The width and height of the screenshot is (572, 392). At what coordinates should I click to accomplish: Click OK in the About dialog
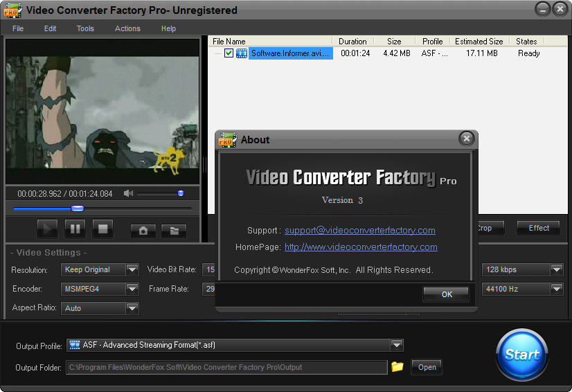pyautogui.click(x=446, y=294)
